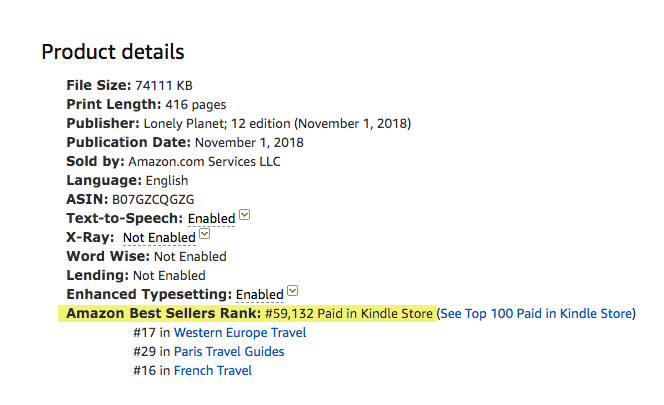Click the underlined Enabled text beside Enhanced Typesetting
Screen dimensions: 664x405
pyautogui.click(x=260, y=294)
